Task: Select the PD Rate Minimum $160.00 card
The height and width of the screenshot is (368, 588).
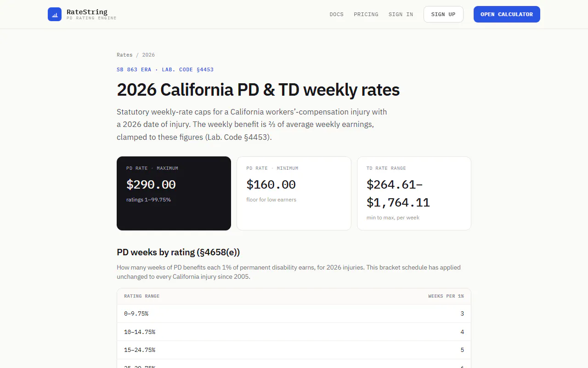Action: pos(294,193)
